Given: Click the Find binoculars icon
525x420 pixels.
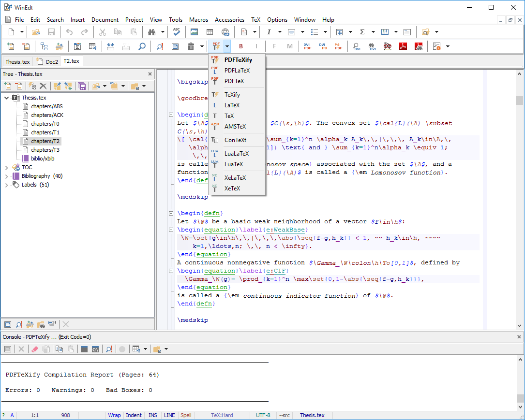Looking at the screenshot, I should tap(151, 32).
